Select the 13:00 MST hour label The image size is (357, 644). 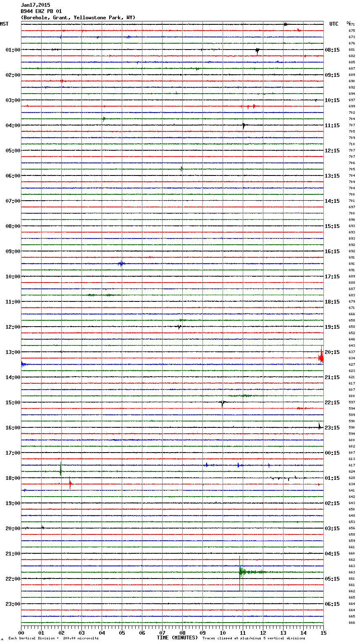click(x=13, y=352)
